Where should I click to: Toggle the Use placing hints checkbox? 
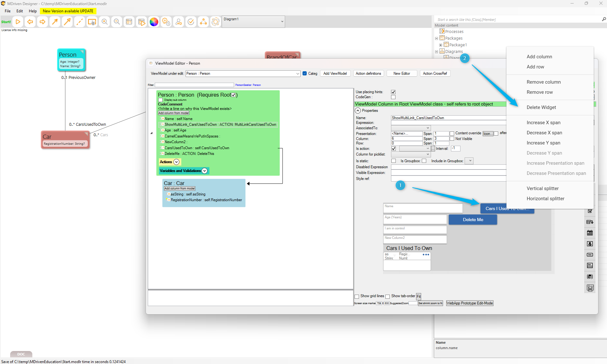(x=393, y=92)
